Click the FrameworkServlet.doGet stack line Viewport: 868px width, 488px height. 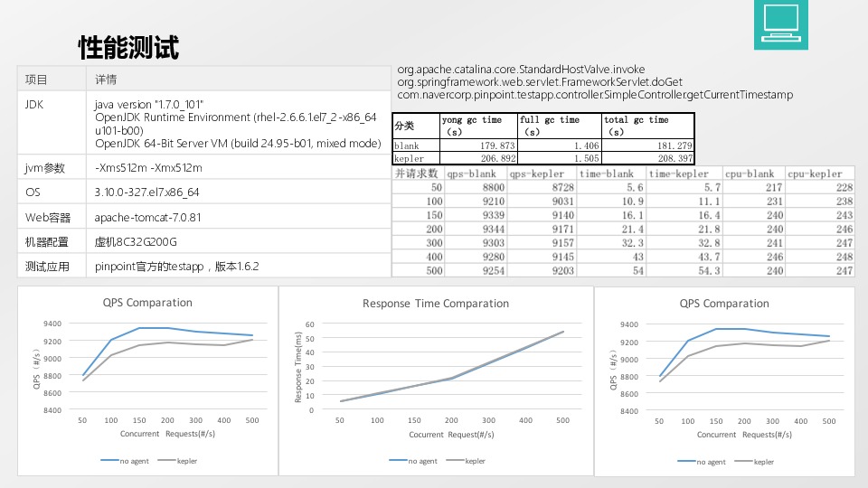540,82
